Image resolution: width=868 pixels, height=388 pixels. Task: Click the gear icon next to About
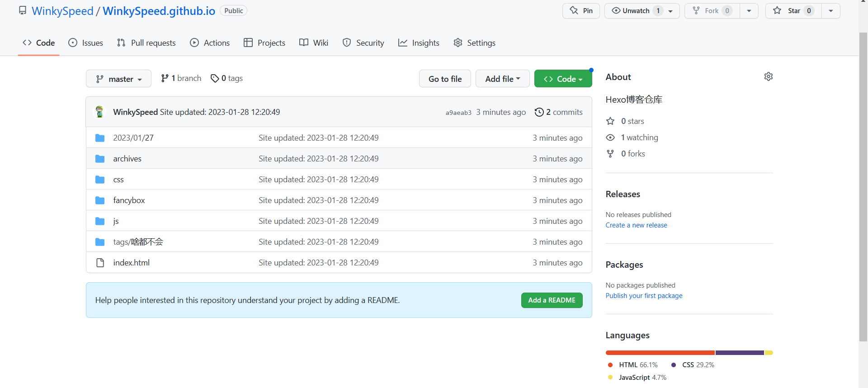tap(769, 76)
